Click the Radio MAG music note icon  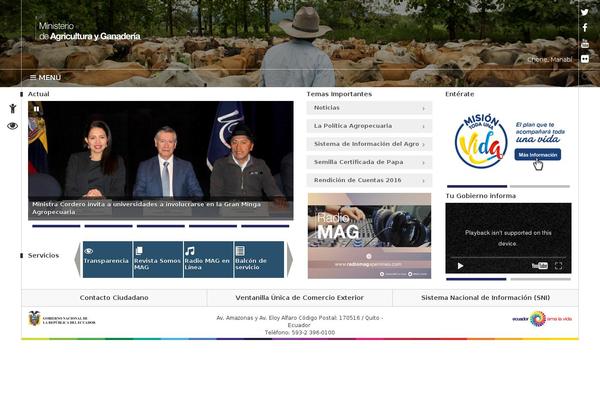click(189, 251)
